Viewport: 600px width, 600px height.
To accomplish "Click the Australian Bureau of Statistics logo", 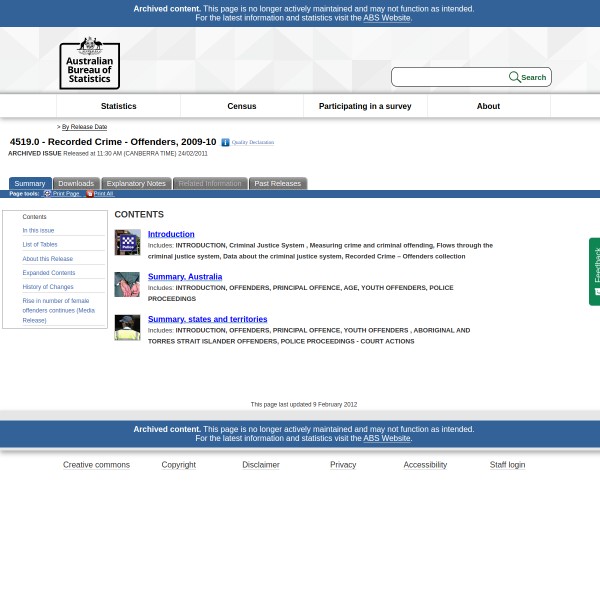I will point(89,62).
